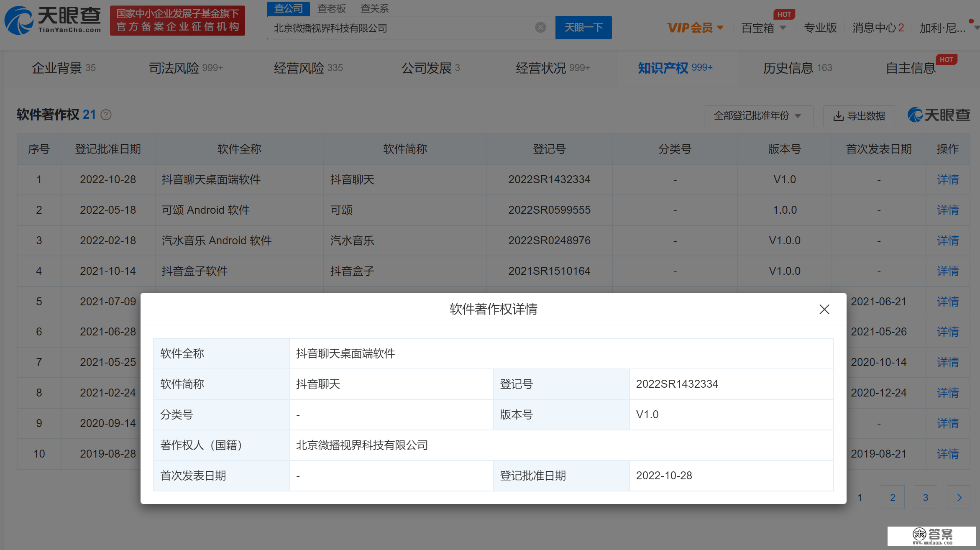Select the 查老板 search tab

[x=332, y=8]
